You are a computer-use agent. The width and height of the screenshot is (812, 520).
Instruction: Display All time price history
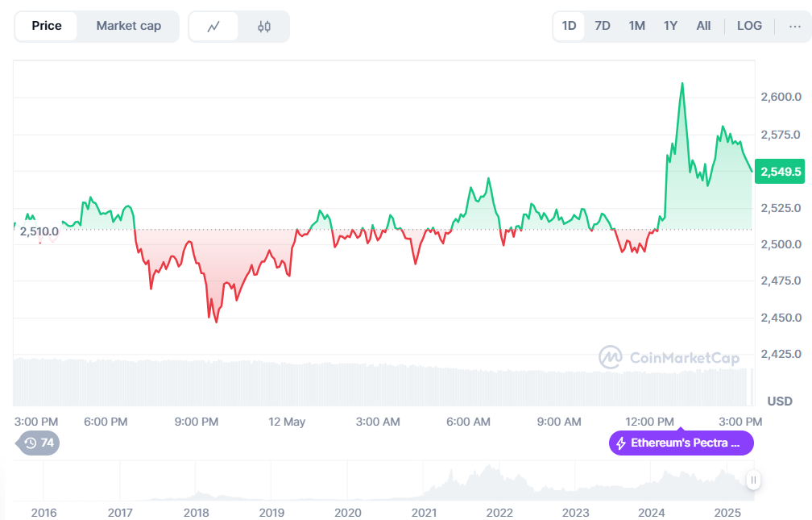[x=703, y=26]
